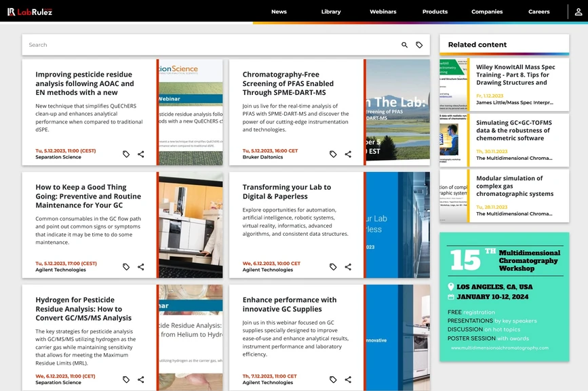The height and width of the screenshot is (391, 588).
Task: Open 'Transforming your Lab to Digital & Paperless'
Action: (286, 192)
